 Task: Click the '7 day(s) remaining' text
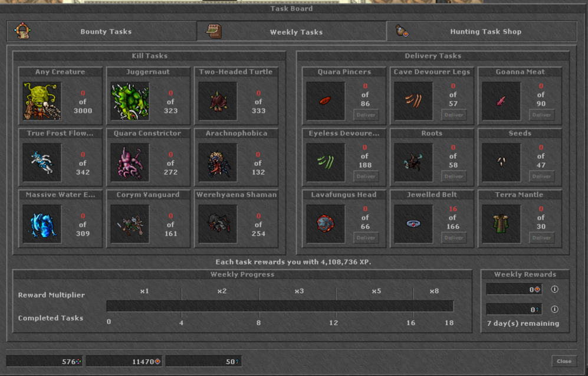point(523,323)
